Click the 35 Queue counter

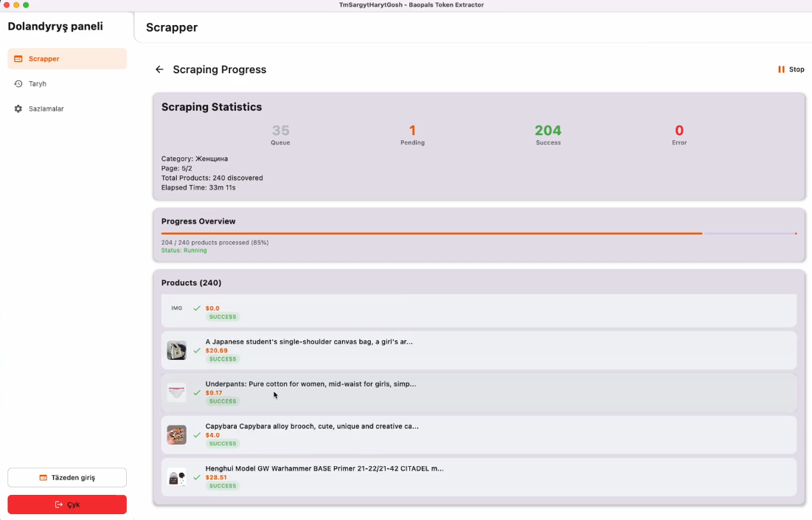click(x=280, y=134)
